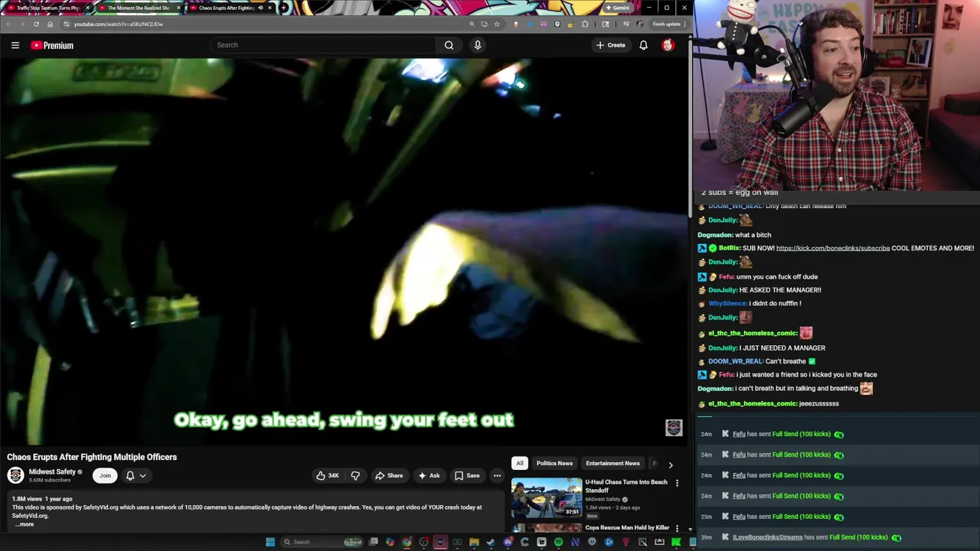The height and width of the screenshot is (551, 980).
Task: Open Spotify from the taskbar
Action: [x=558, y=542]
